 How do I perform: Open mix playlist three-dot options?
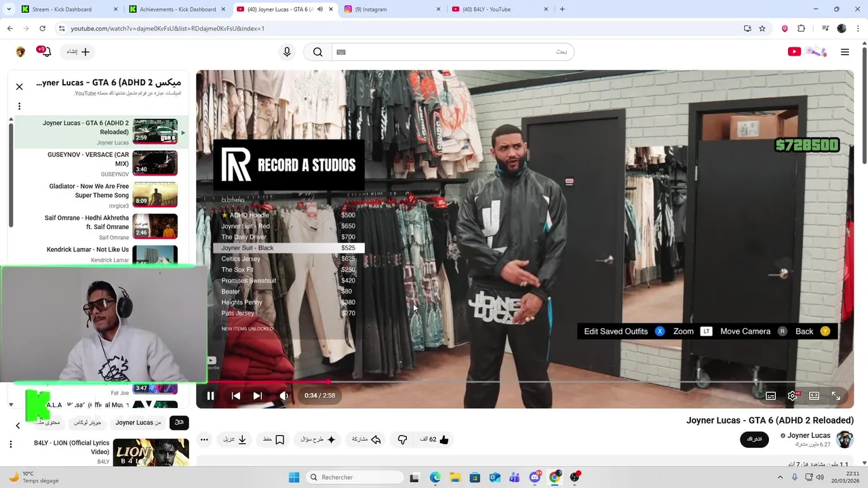click(x=19, y=106)
